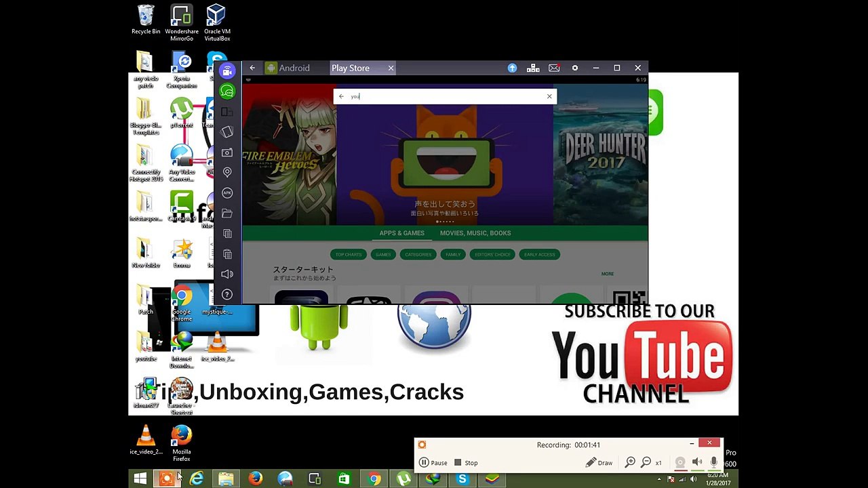Toggle the BlueStacks volume speaker icon

(227, 274)
